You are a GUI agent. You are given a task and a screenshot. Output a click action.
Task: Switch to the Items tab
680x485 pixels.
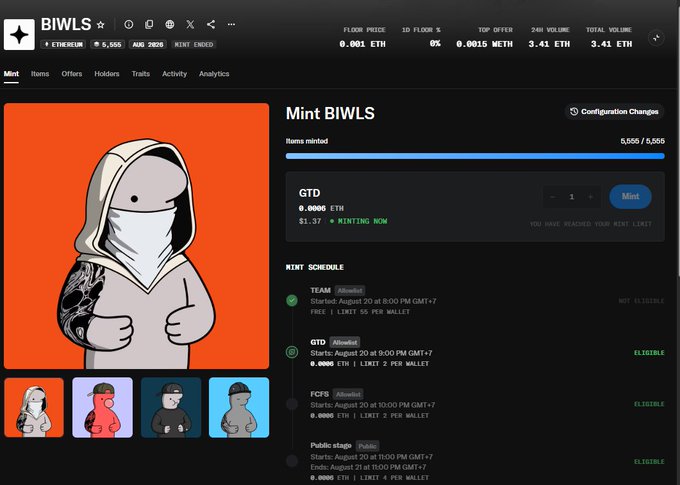[40, 74]
